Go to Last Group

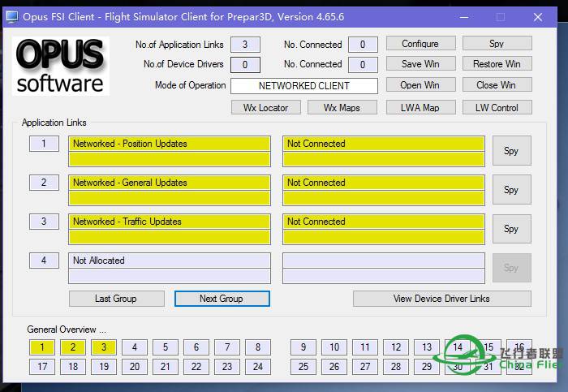tap(116, 299)
